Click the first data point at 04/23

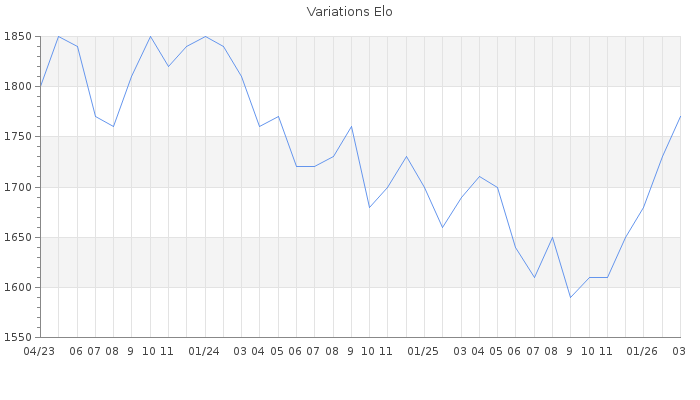coord(40,86)
